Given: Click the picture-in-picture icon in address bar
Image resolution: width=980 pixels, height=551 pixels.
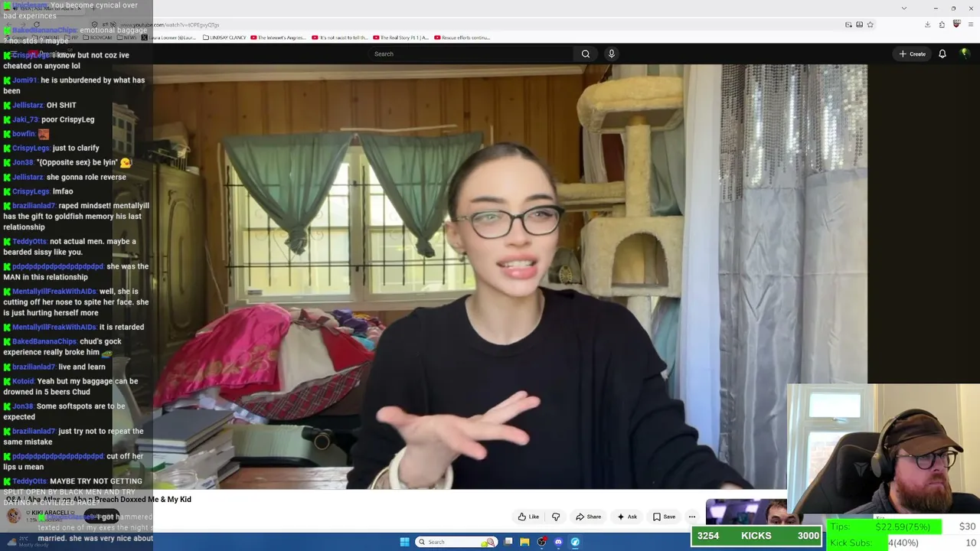Looking at the screenshot, I should click(848, 24).
